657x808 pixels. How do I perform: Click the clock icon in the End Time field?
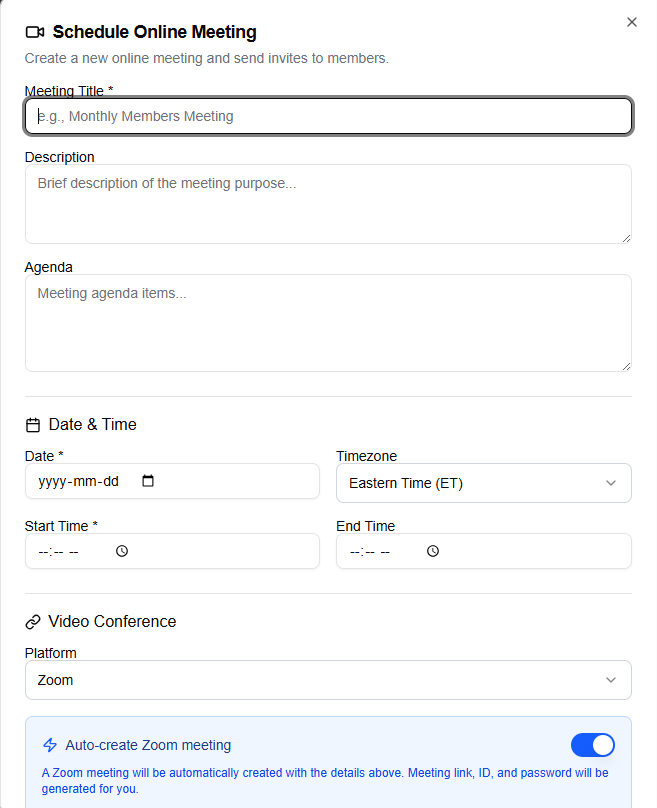point(432,551)
